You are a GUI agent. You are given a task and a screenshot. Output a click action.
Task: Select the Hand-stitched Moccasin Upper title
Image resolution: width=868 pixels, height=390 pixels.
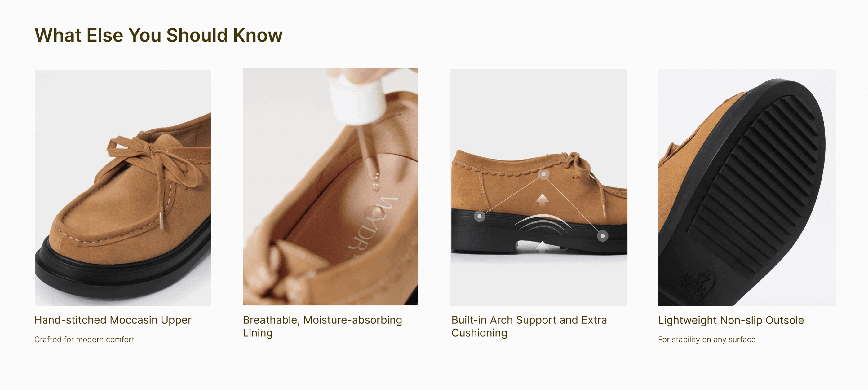click(113, 320)
